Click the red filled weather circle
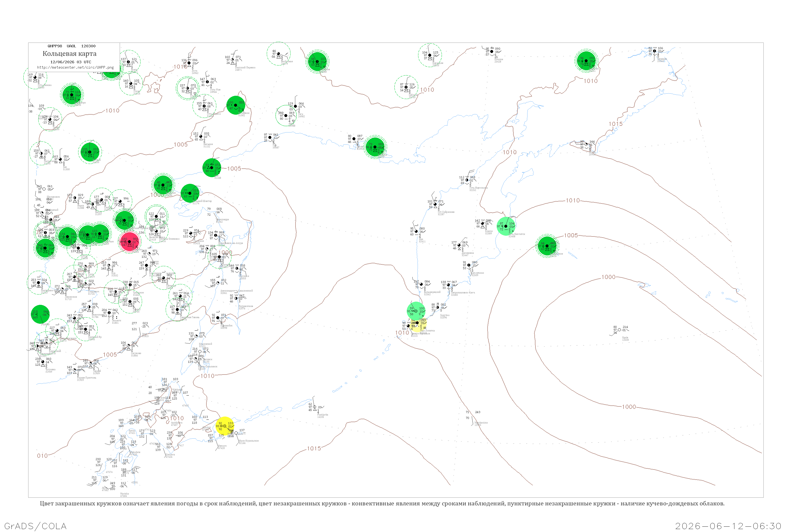Image resolution: width=798 pixels, height=532 pixels. click(130, 242)
